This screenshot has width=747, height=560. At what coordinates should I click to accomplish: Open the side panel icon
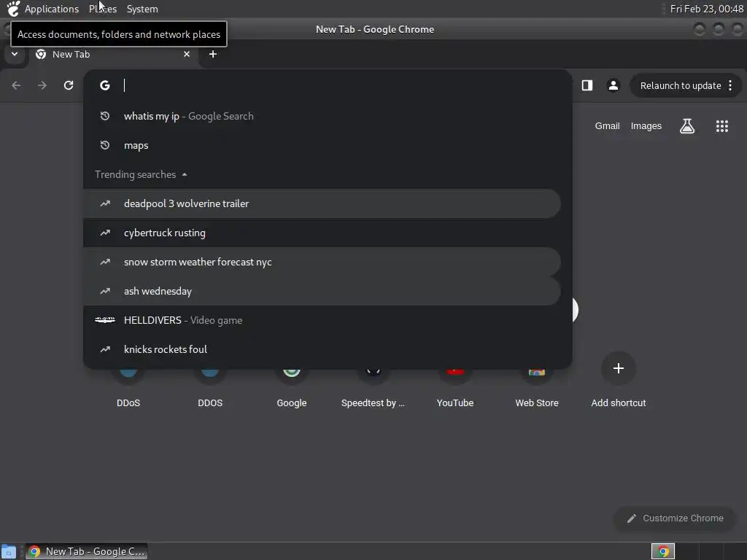pos(587,85)
